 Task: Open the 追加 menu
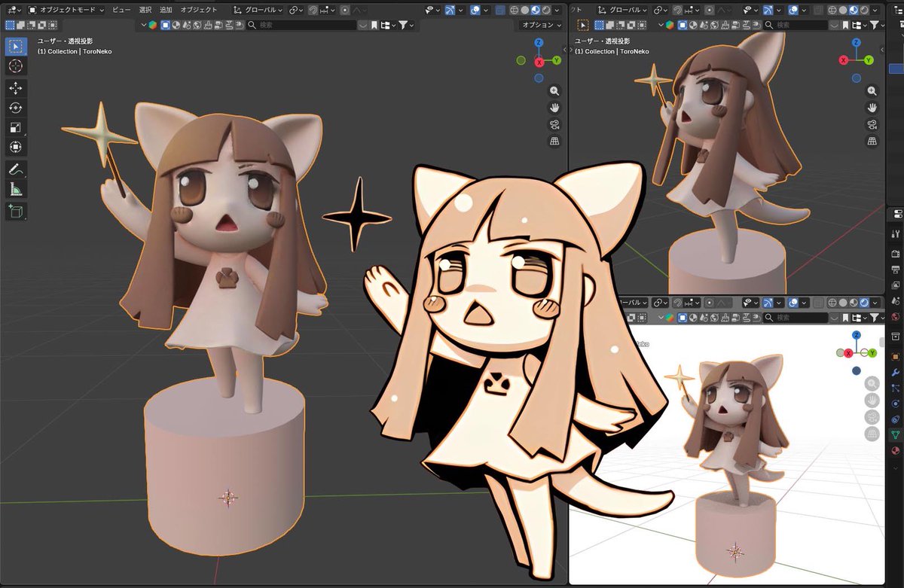[166, 11]
